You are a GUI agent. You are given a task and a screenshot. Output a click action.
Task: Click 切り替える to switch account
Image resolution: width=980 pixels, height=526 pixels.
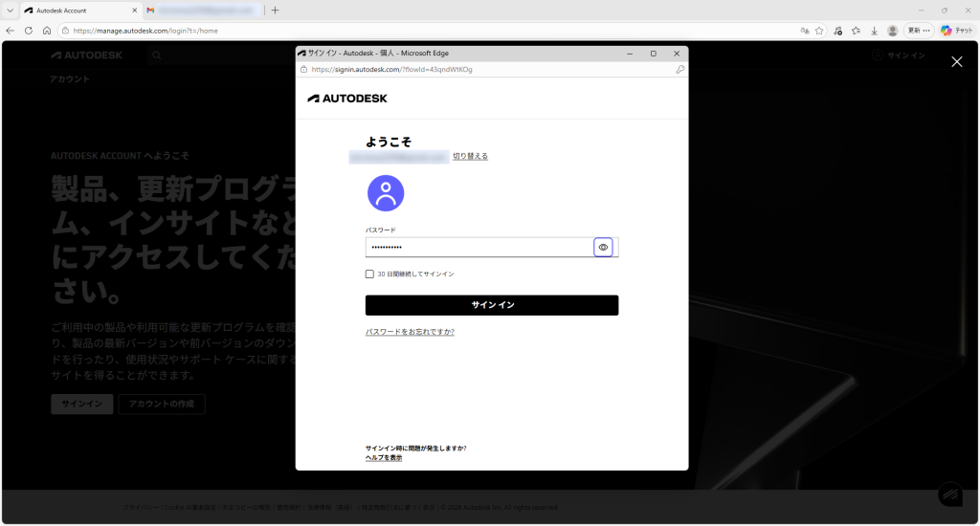[x=470, y=156]
